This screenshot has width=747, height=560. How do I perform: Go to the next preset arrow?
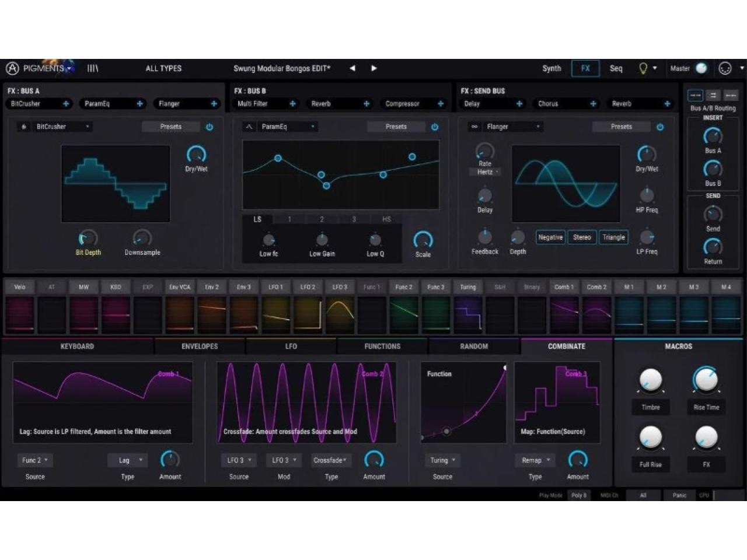374,68
